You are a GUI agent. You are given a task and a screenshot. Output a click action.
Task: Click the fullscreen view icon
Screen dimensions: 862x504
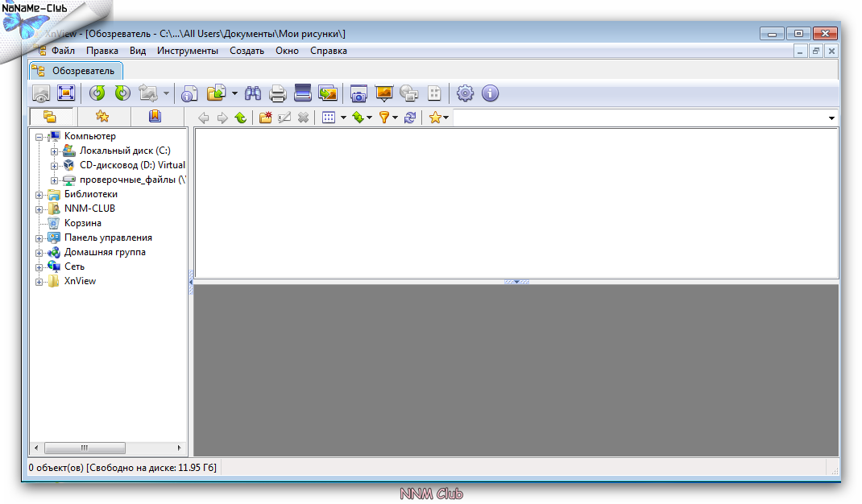65,93
